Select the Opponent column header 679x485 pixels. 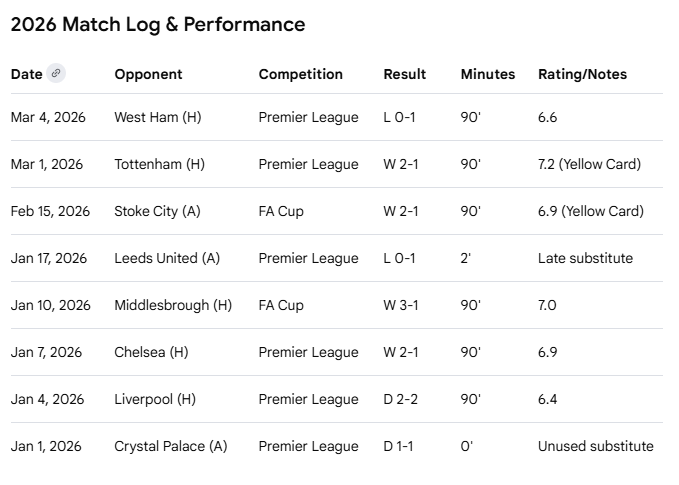point(148,74)
